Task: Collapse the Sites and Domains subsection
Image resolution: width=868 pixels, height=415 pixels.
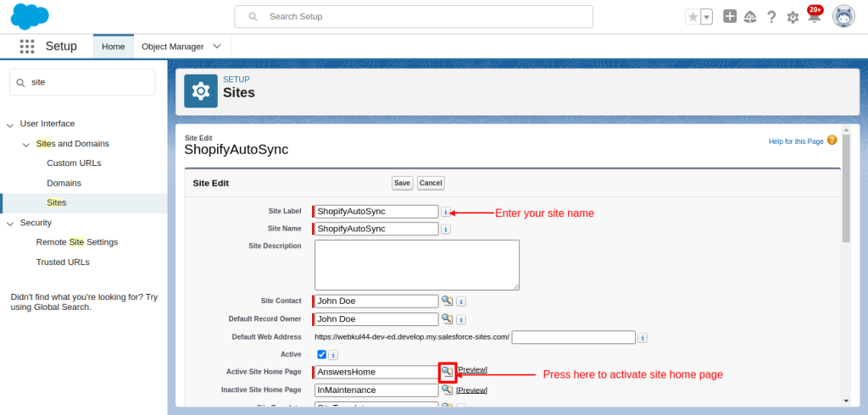Action: click(26, 145)
